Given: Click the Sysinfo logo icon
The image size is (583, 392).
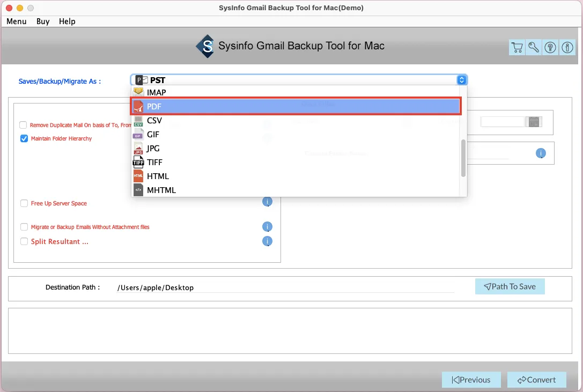Looking at the screenshot, I should click(205, 46).
